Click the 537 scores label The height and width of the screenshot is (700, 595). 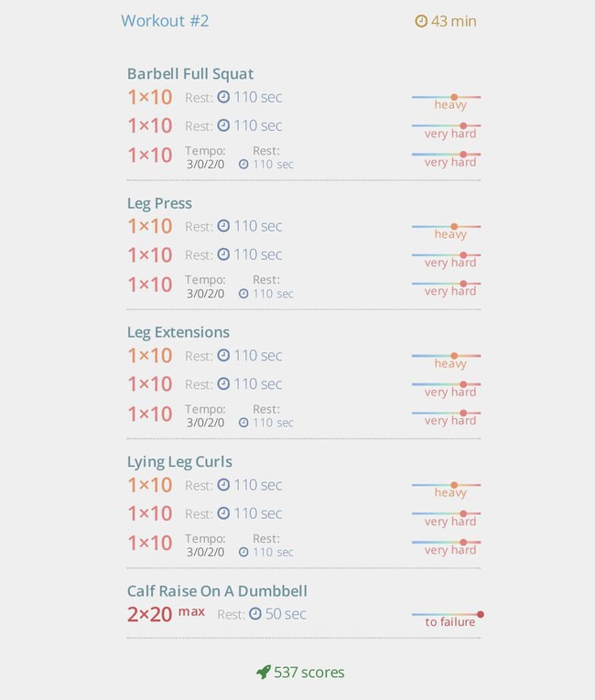coord(309,673)
